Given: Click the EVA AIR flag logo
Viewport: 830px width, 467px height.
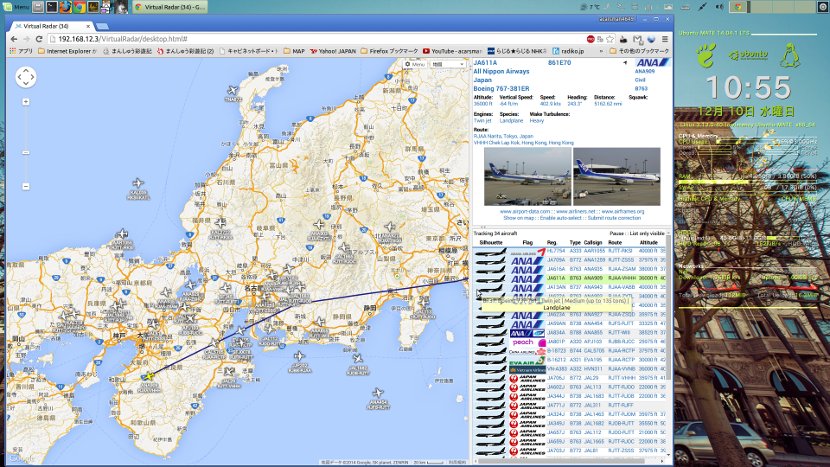Looking at the screenshot, I should (528, 361).
